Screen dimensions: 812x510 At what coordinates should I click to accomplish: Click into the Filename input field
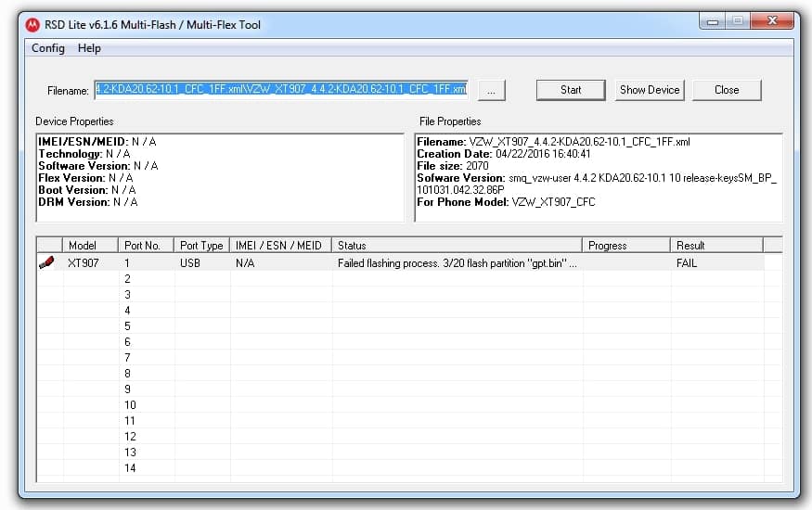(281, 90)
